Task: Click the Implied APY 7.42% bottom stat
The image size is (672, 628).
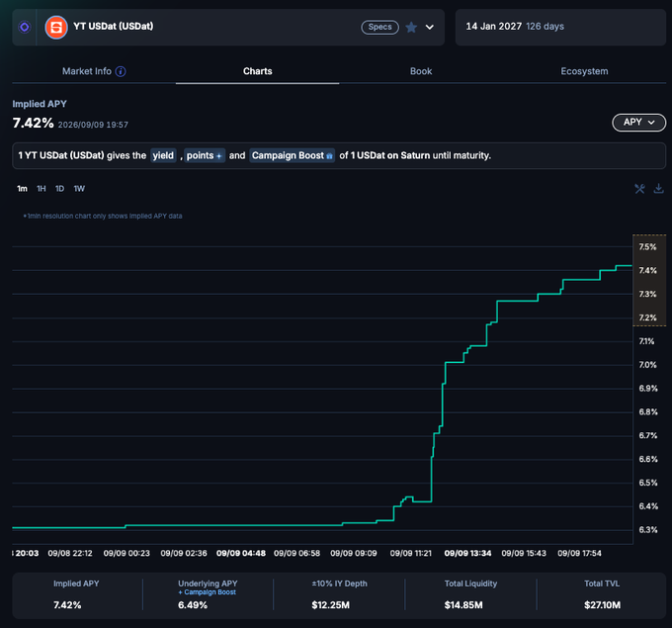Action: tap(67, 605)
